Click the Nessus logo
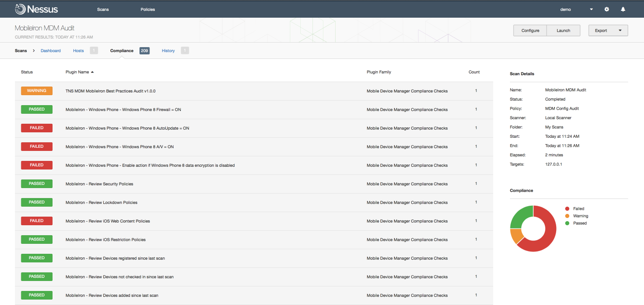This screenshot has width=644, height=305. 36,9
